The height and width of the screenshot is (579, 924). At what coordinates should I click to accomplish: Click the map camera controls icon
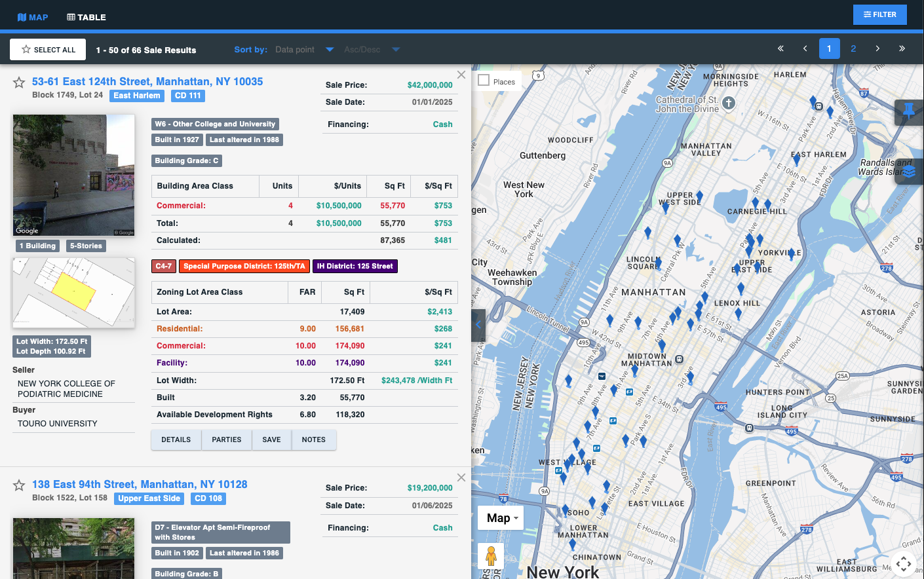(904, 563)
